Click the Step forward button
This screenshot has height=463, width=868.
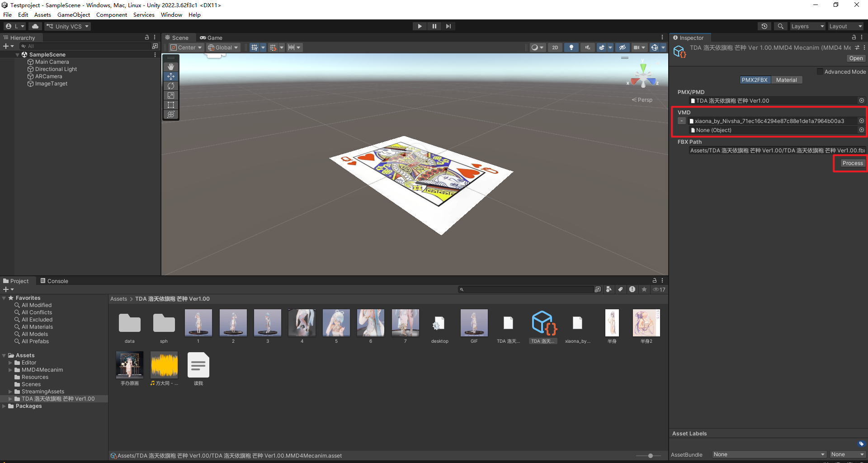point(448,26)
